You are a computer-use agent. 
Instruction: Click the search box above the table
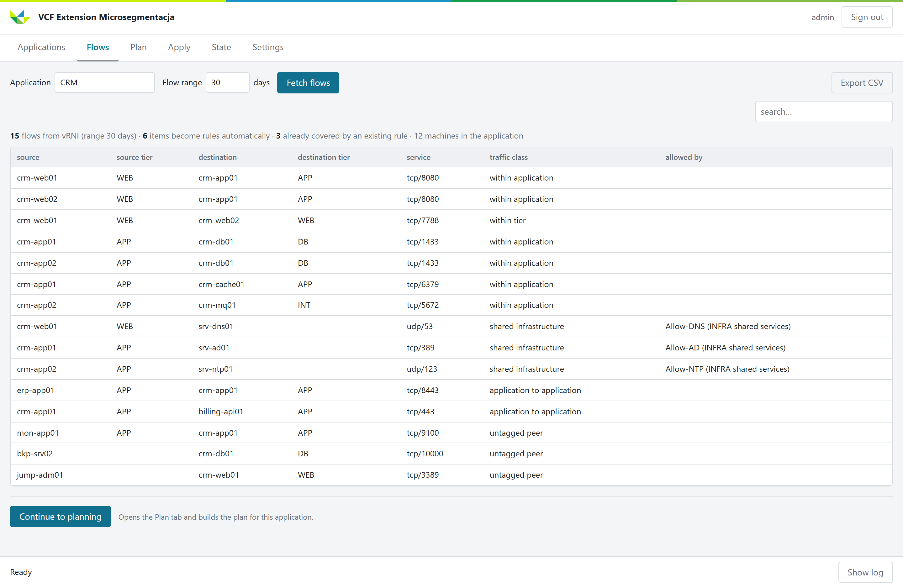tap(824, 112)
